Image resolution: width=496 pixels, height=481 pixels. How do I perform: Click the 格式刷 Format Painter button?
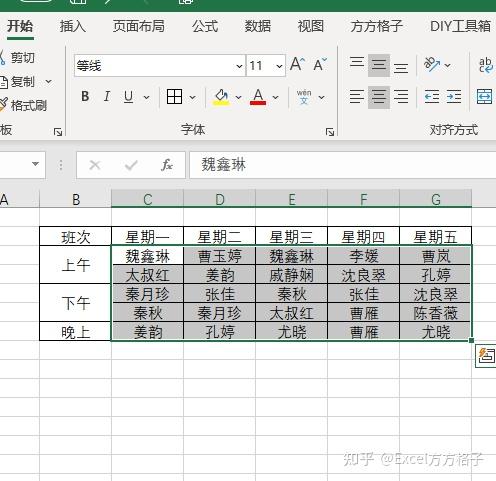click(23, 105)
